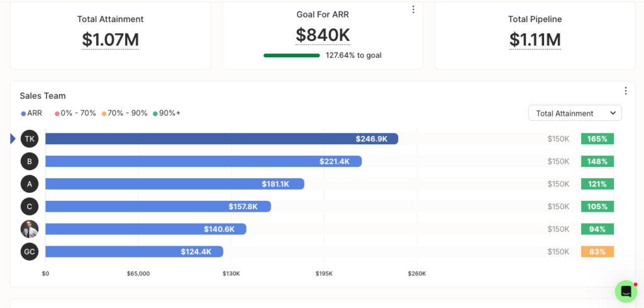
Task: Click the rep photo avatar
Action: pos(30,229)
